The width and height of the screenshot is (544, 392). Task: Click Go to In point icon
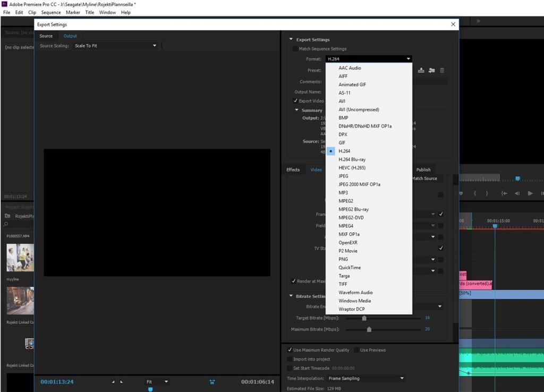(504, 193)
